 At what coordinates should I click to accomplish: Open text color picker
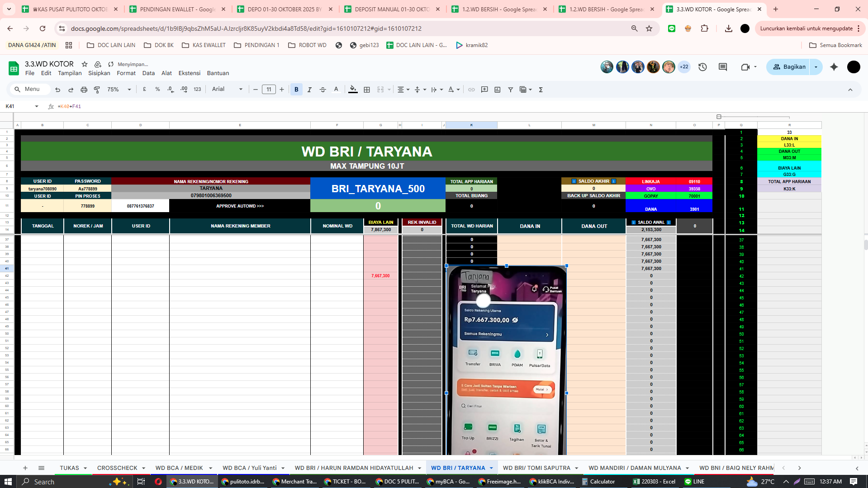click(x=336, y=90)
